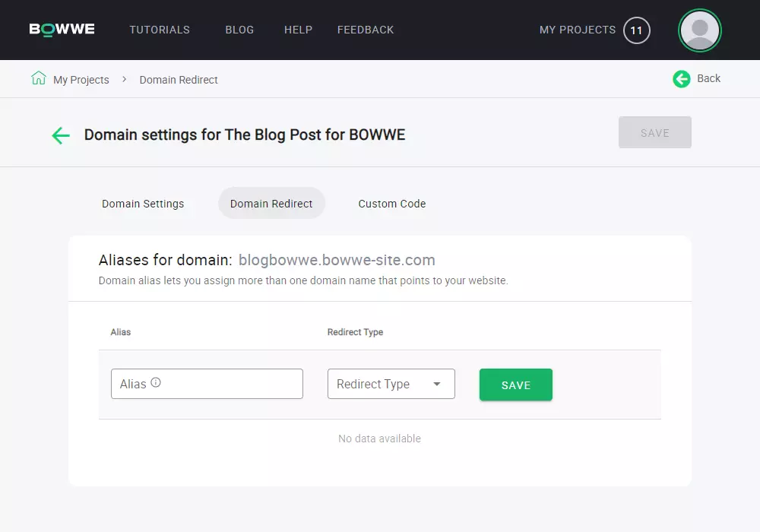
Task: Click the Domain settings page title
Action: point(245,135)
